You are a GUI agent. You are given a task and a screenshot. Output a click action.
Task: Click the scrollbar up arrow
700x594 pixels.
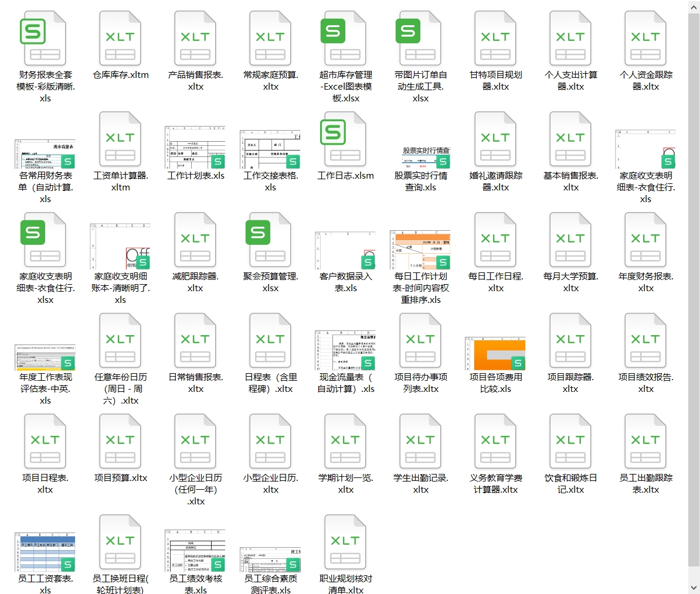(694, 6)
